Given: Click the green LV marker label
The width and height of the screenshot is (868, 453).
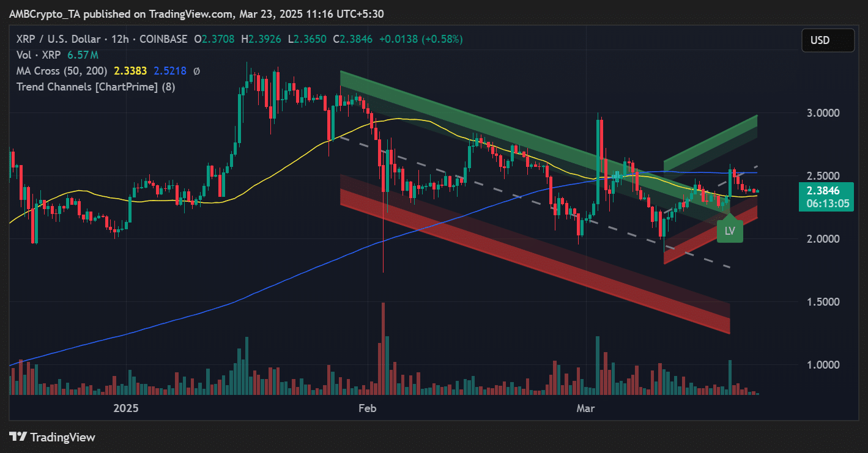Looking at the screenshot, I should (729, 231).
